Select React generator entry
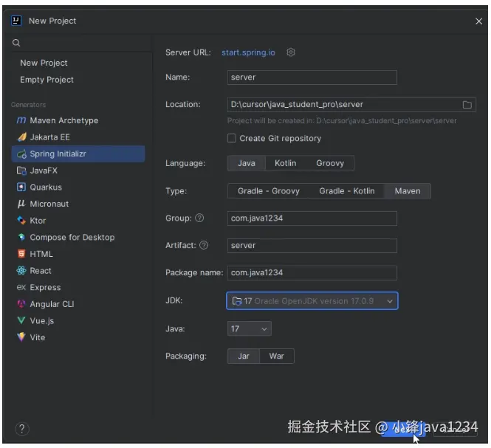 tap(78, 270)
